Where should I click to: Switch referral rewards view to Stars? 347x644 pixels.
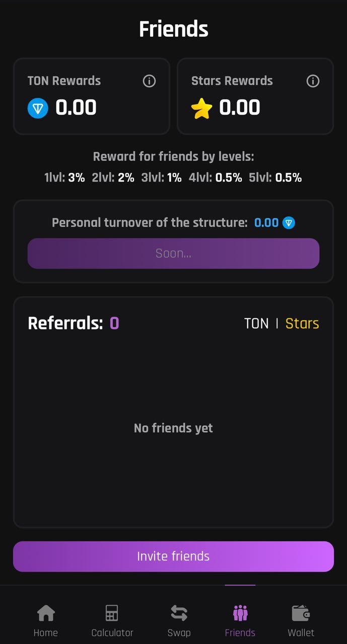click(x=302, y=323)
